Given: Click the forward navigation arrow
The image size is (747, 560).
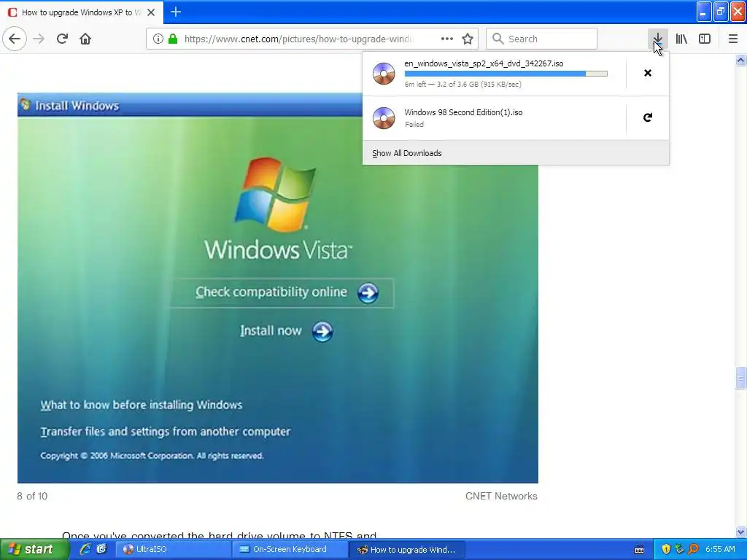Looking at the screenshot, I should point(39,39).
